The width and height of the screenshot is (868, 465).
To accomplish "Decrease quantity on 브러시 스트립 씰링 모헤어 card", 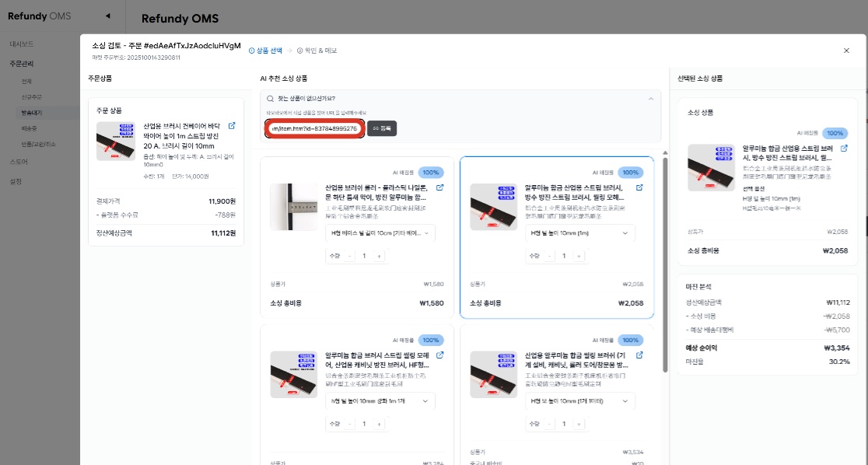I will pyautogui.click(x=349, y=424).
